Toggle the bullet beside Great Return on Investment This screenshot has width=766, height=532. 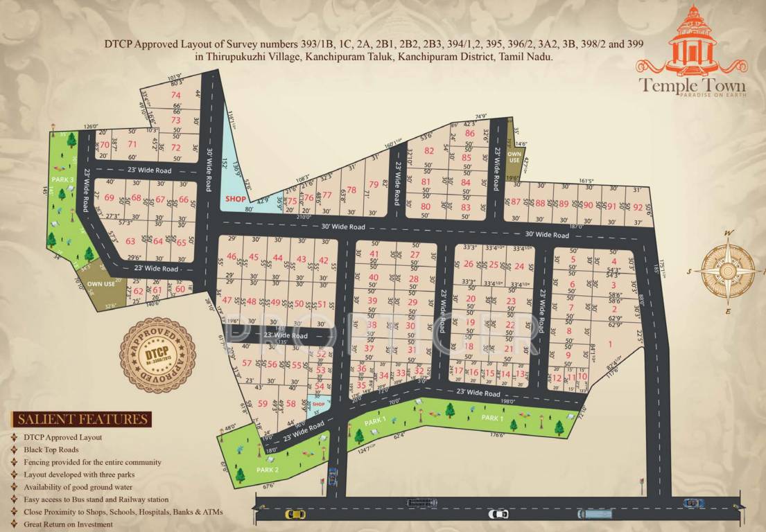coord(15,524)
